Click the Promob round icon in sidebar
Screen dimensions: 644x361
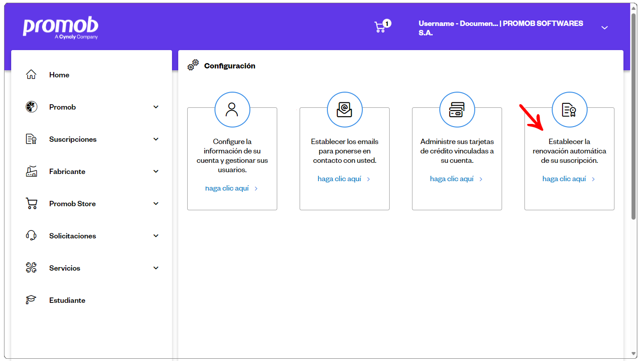[x=31, y=107]
